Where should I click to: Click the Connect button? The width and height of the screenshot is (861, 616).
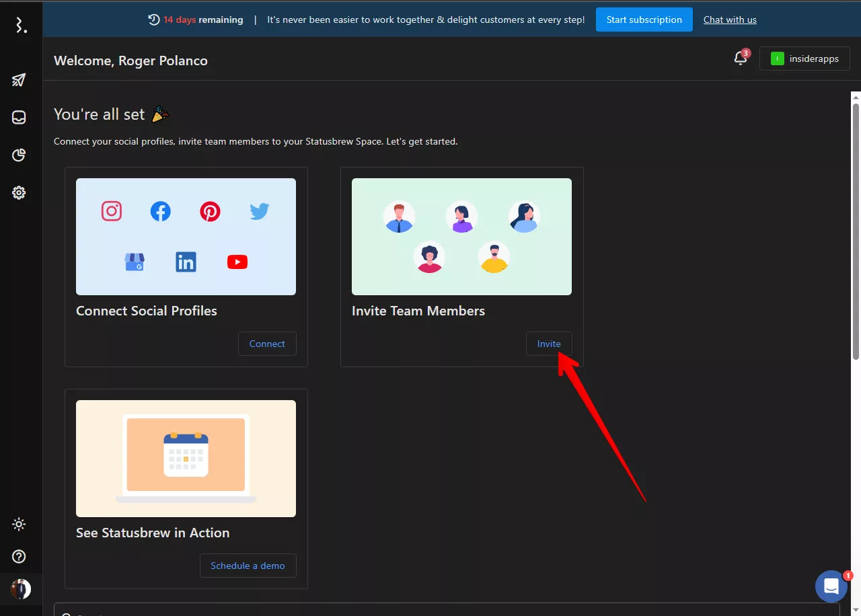267,344
